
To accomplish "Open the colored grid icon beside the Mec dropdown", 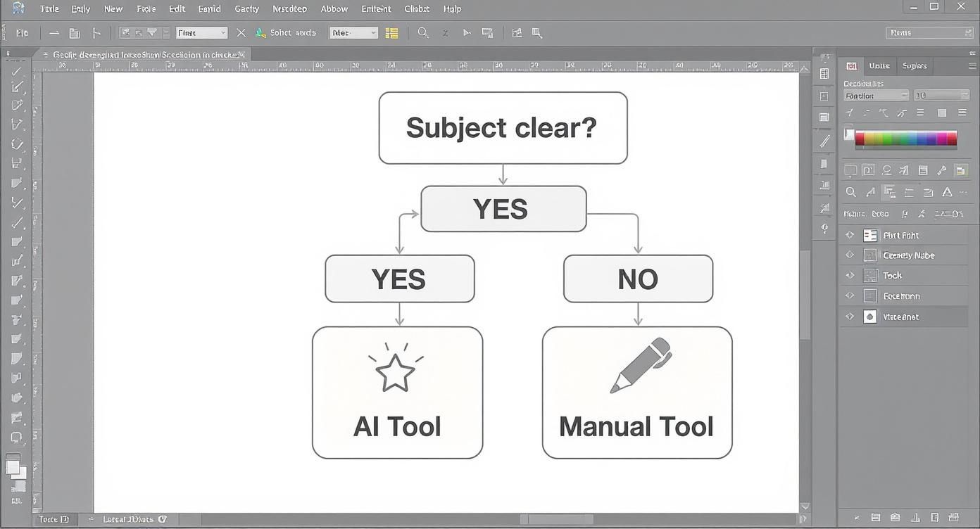I will point(391,32).
